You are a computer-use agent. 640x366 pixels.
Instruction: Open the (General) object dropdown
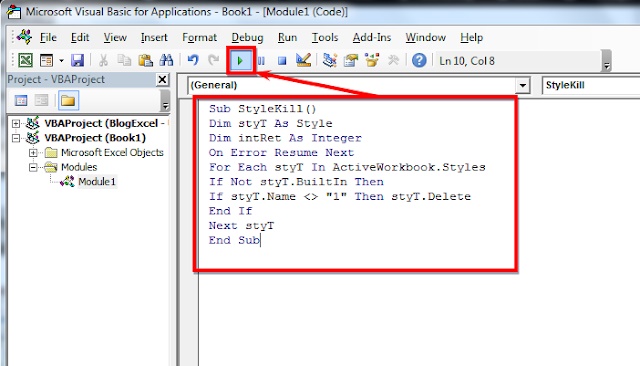522,86
